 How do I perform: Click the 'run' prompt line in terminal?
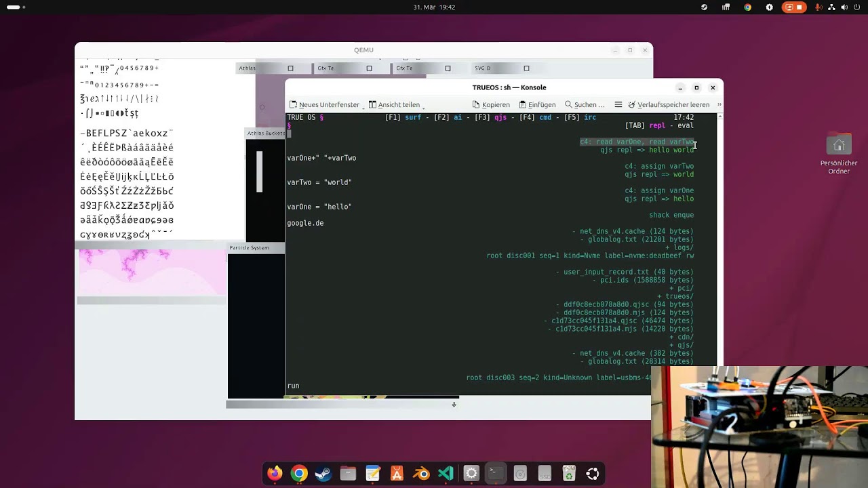coord(293,386)
